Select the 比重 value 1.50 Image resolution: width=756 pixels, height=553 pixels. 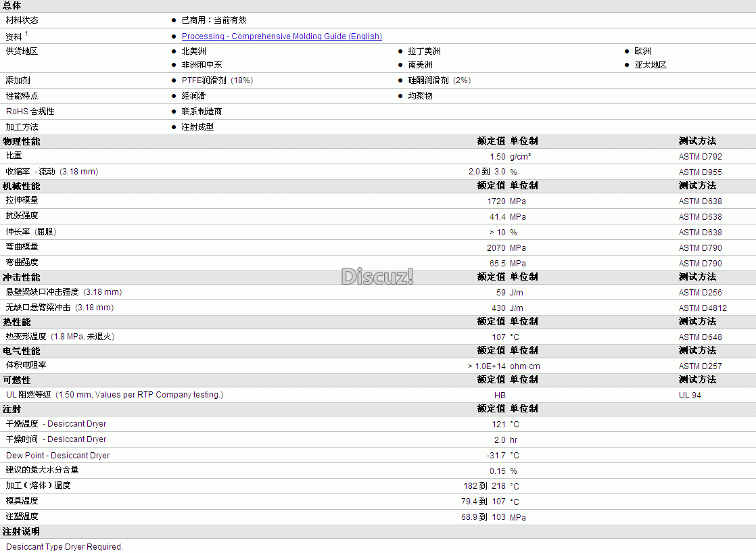pyautogui.click(x=498, y=157)
